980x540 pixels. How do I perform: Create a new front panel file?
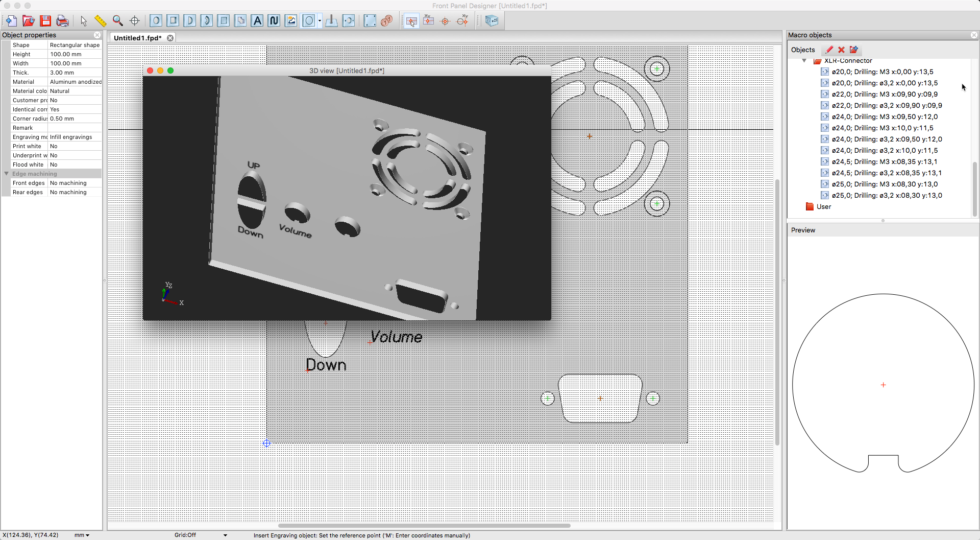click(11, 21)
